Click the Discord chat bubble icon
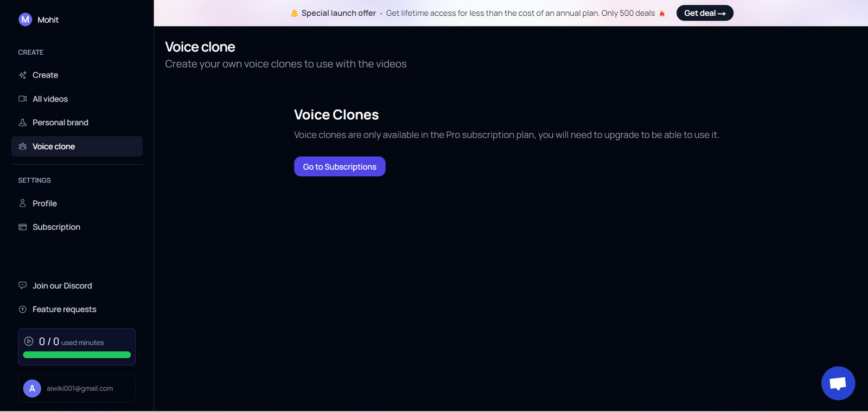Screen dimensions: 868x412 (x=23, y=285)
